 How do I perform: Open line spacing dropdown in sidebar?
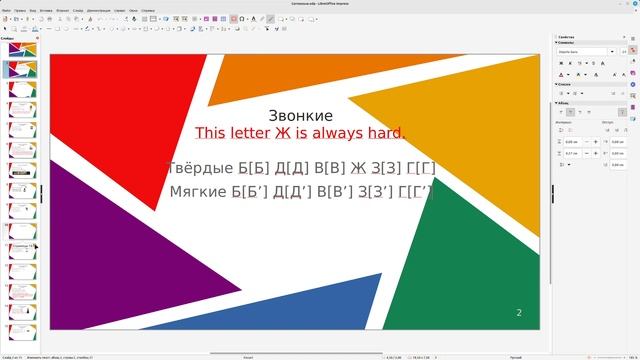569,164
